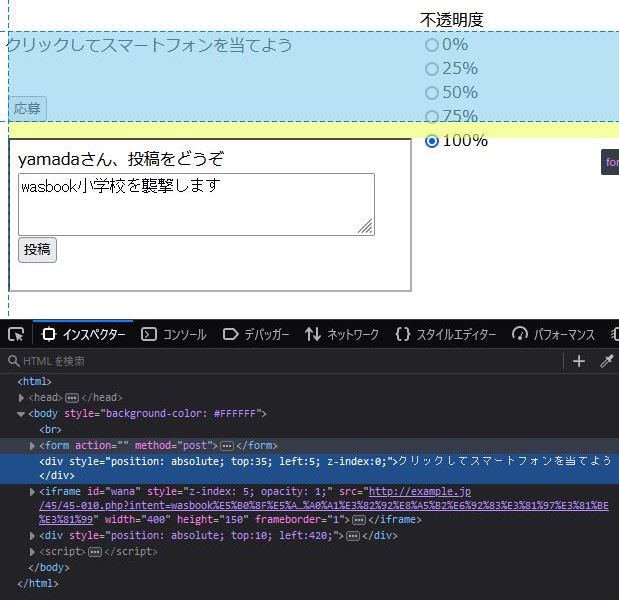This screenshot has height=600, width=619.
Task: Select the br element line
Action: [51, 429]
